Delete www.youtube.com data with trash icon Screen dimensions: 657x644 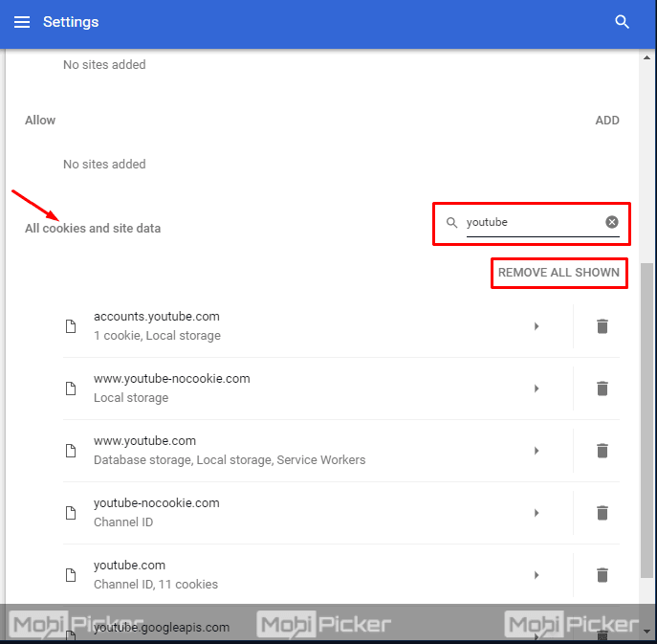click(x=602, y=451)
